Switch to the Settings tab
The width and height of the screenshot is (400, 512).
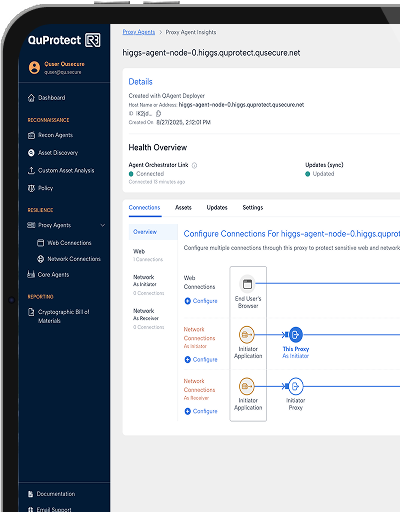point(253,208)
